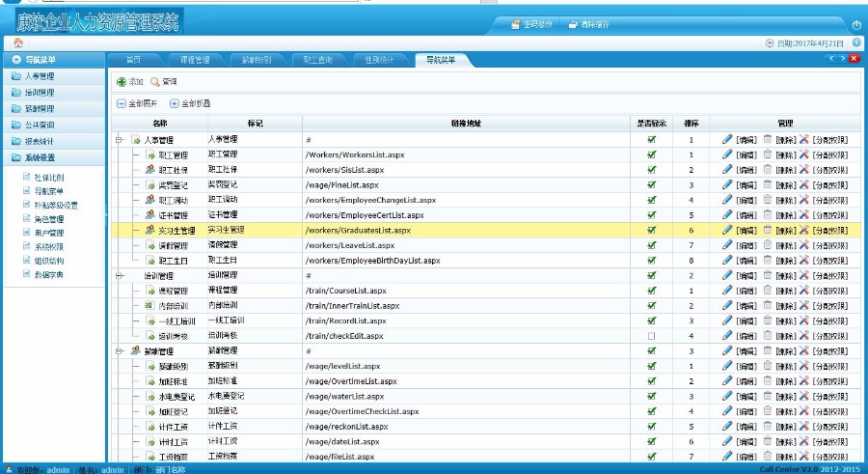Toggle display checkbox for checkEdit.aspx row
Screen dimensions: 868x474
coord(651,336)
